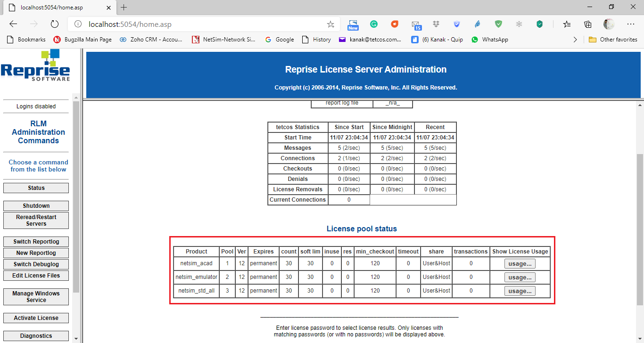Reload the current page
The image size is (644, 343).
(x=54, y=24)
